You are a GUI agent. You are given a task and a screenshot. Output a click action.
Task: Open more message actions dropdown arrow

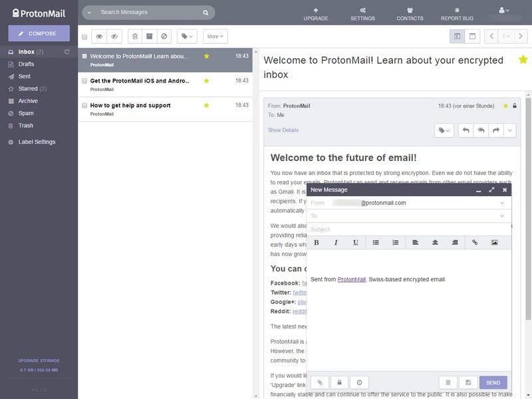point(509,130)
